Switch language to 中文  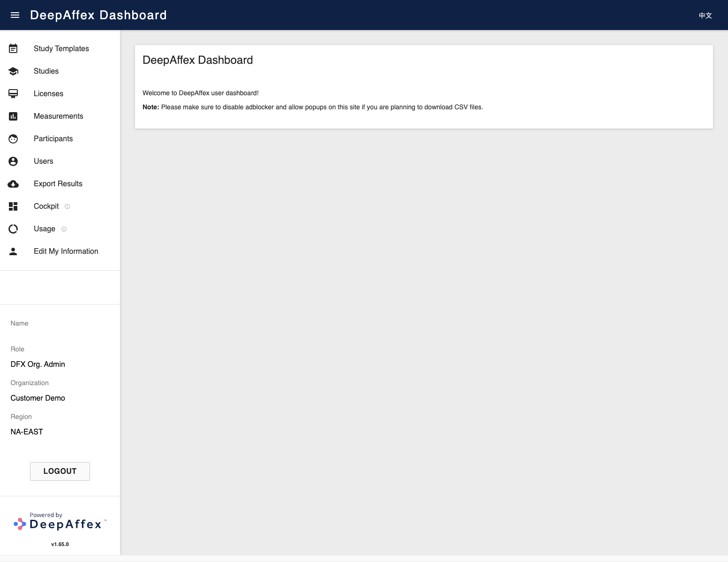click(x=705, y=15)
